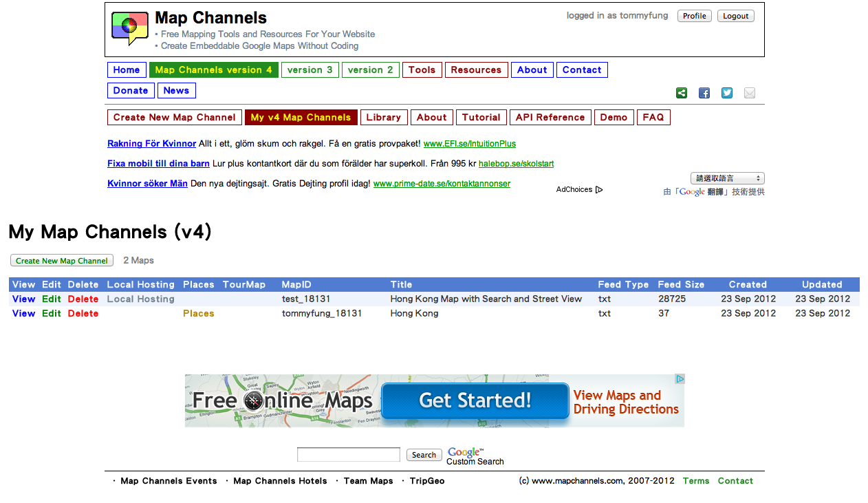Open Places for the Hong Kong map

(198, 314)
